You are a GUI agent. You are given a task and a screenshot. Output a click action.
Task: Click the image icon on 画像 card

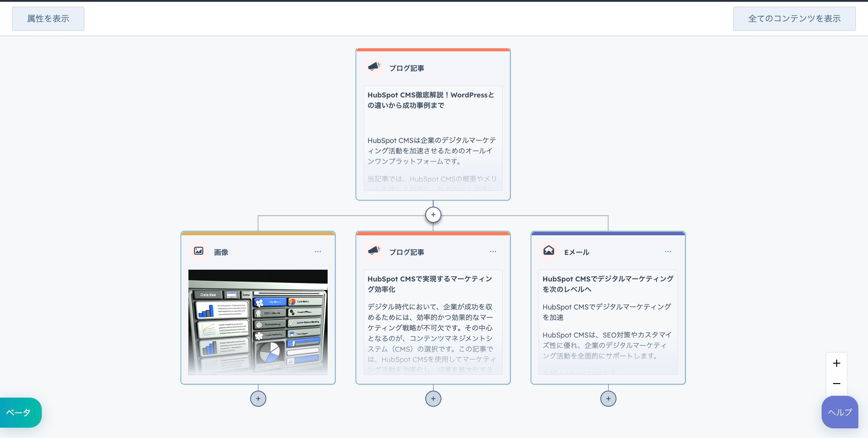(199, 251)
